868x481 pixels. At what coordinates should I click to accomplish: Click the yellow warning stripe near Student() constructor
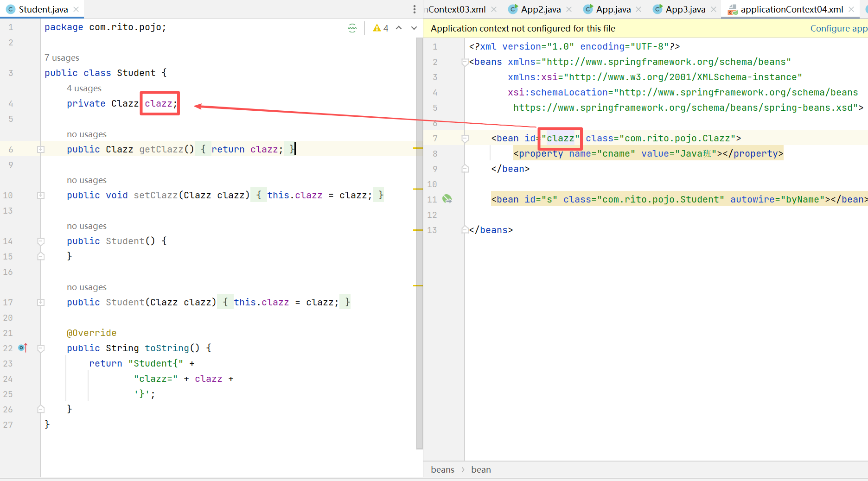(x=418, y=230)
